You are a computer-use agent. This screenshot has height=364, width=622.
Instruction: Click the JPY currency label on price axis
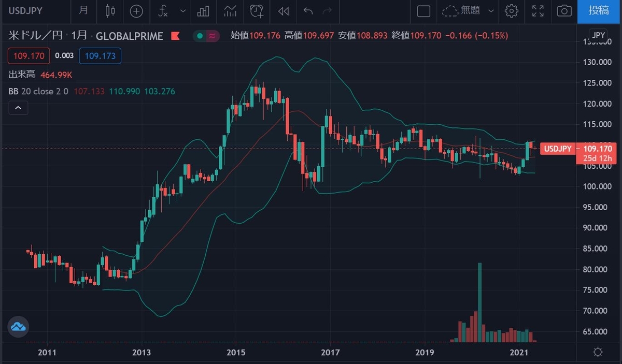pyautogui.click(x=599, y=35)
